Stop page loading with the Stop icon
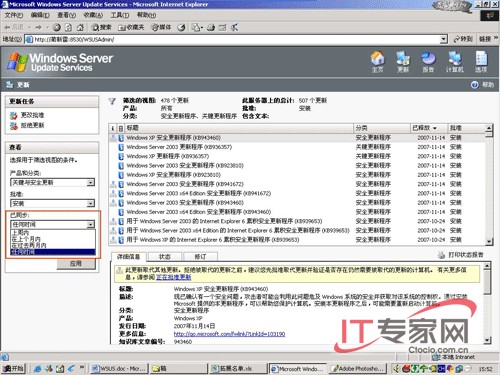This screenshot has width=500, height=375. (57, 27)
